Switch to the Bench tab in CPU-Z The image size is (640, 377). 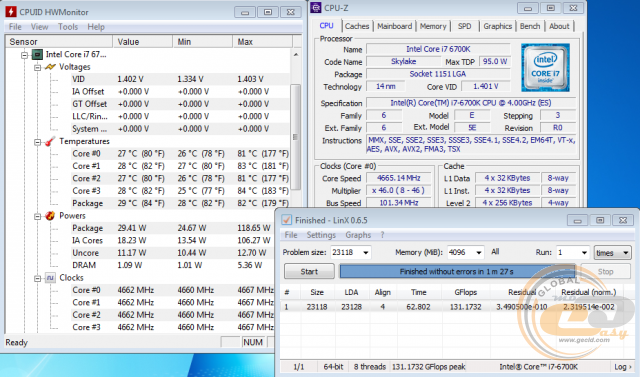pyautogui.click(x=530, y=26)
